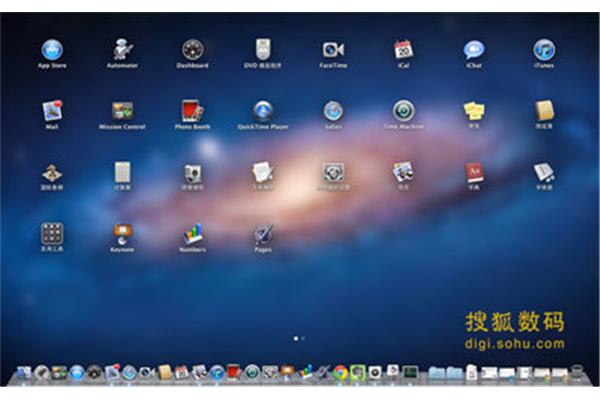Viewport: 600px width, 400px height.
Task: Open System Preferences in the Launchpad grid
Action: click(333, 172)
